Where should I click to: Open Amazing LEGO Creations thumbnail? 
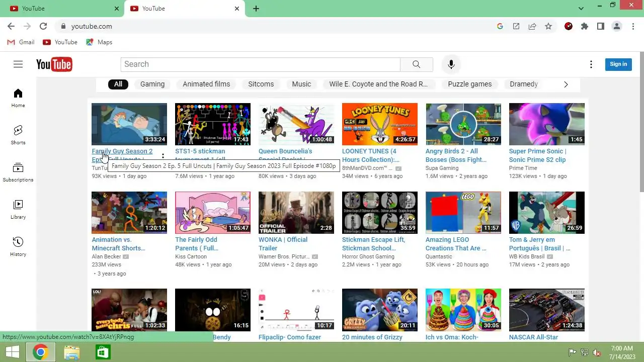pos(463,213)
